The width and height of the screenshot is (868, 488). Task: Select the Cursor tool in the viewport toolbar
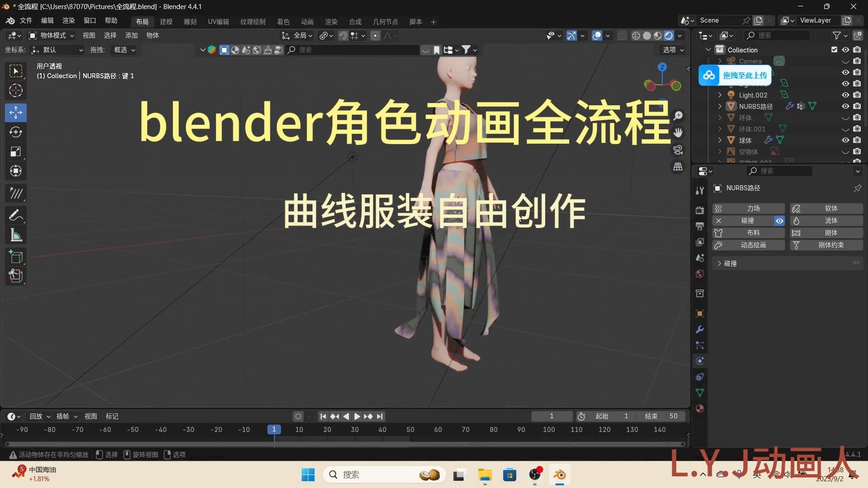pyautogui.click(x=16, y=91)
